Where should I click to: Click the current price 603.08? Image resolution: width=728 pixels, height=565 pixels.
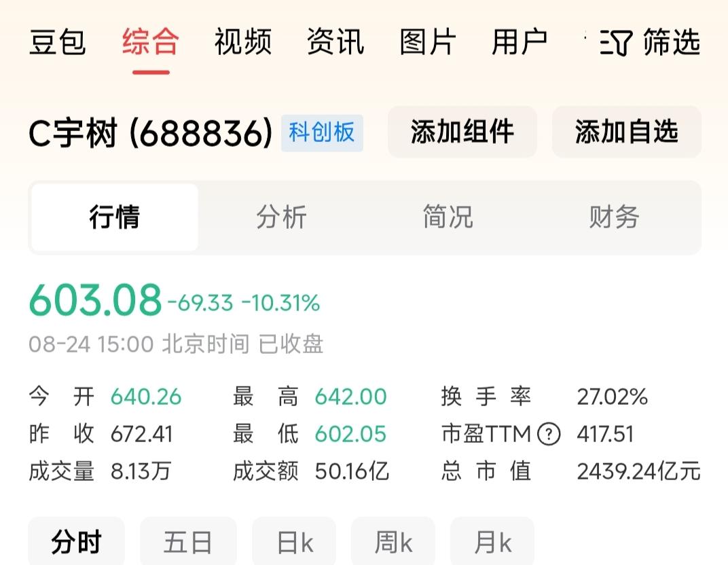[x=95, y=300]
